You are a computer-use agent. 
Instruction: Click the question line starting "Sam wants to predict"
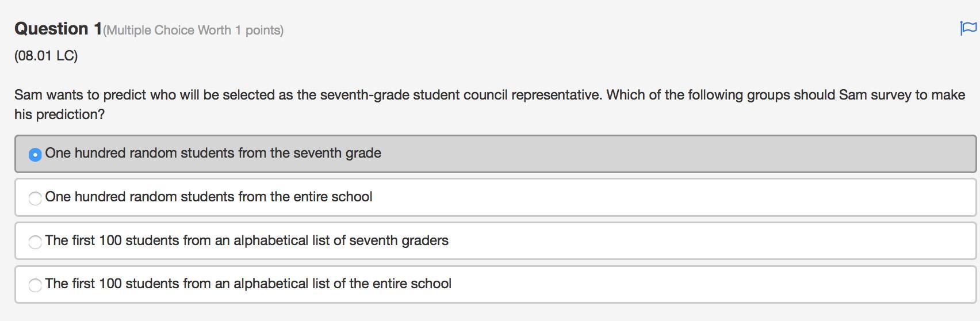230,95
